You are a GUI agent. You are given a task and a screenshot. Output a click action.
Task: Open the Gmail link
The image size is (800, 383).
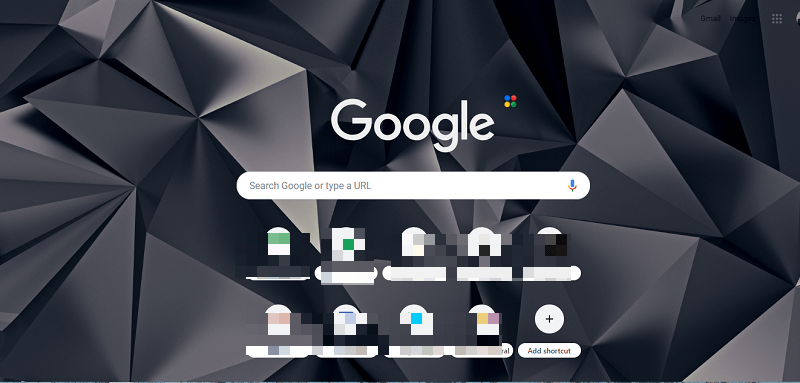point(710,18)
